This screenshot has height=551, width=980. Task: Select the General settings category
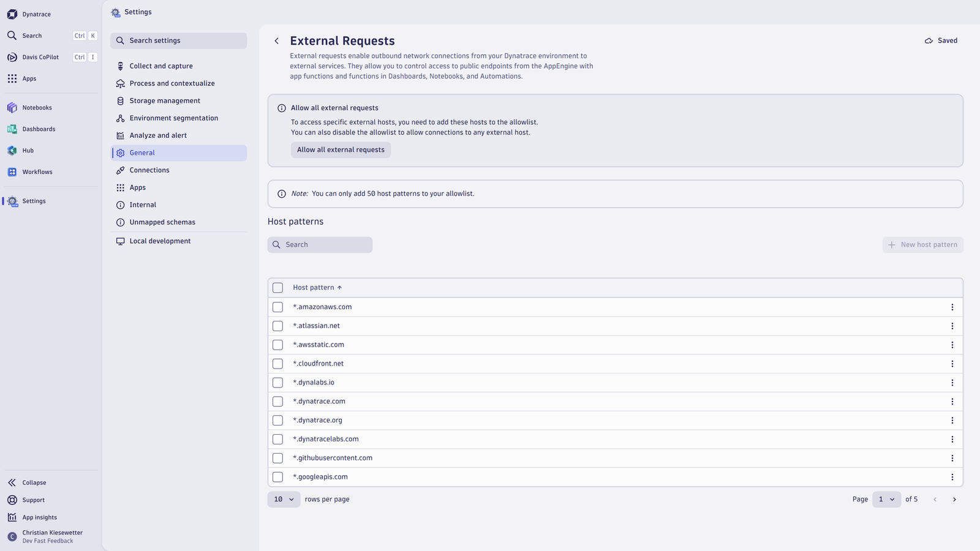click(178, 153)
